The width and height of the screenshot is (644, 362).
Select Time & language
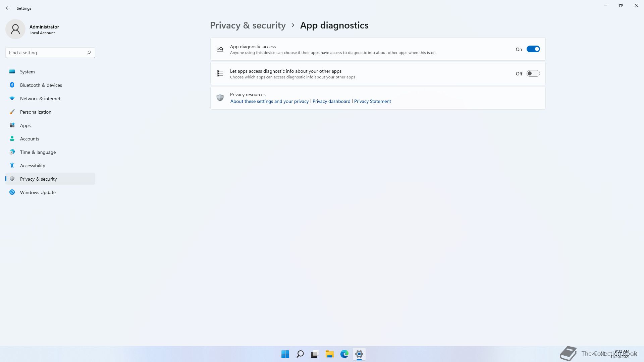(50, 152)
